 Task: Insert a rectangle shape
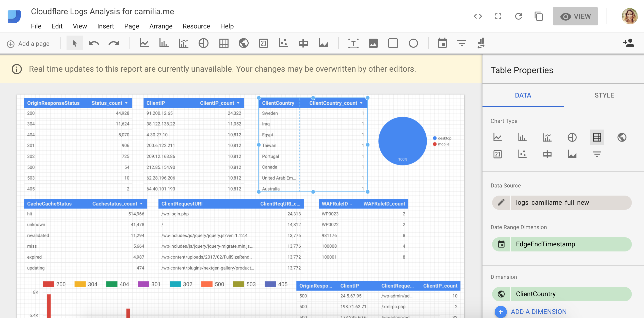pos(393,43)
